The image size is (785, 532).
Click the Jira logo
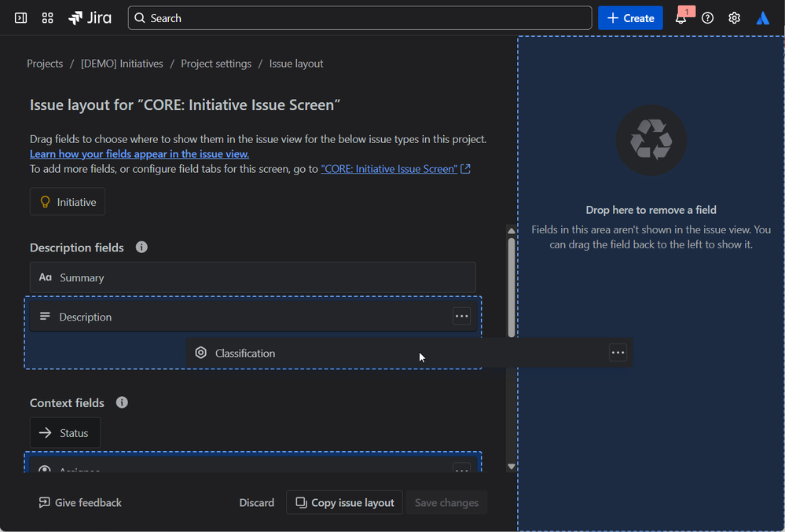pos(90,18)
